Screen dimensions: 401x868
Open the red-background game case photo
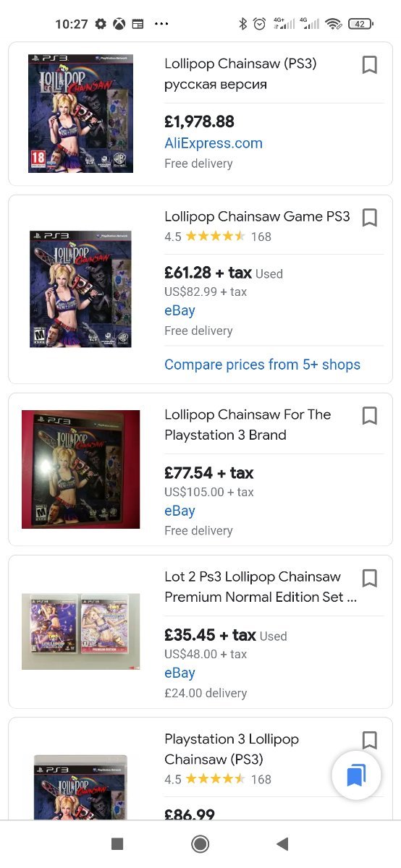(x=80, y=469)
